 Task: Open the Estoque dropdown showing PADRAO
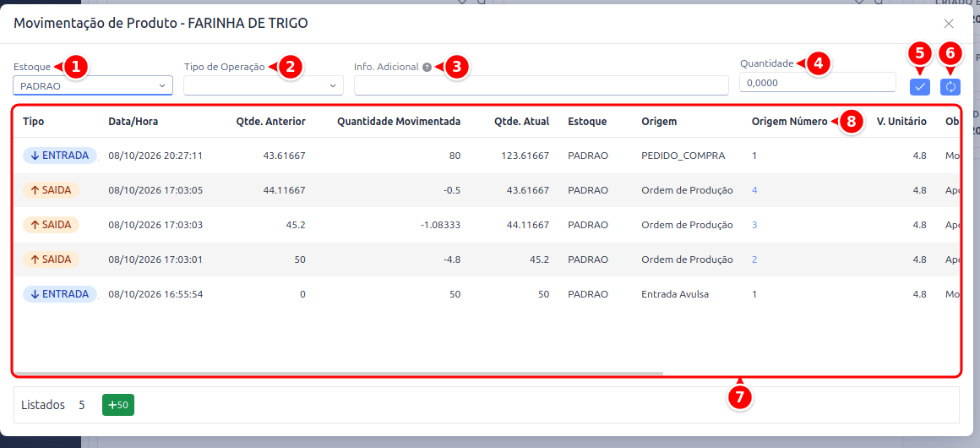pyautogui.click(x=92, y=85)
